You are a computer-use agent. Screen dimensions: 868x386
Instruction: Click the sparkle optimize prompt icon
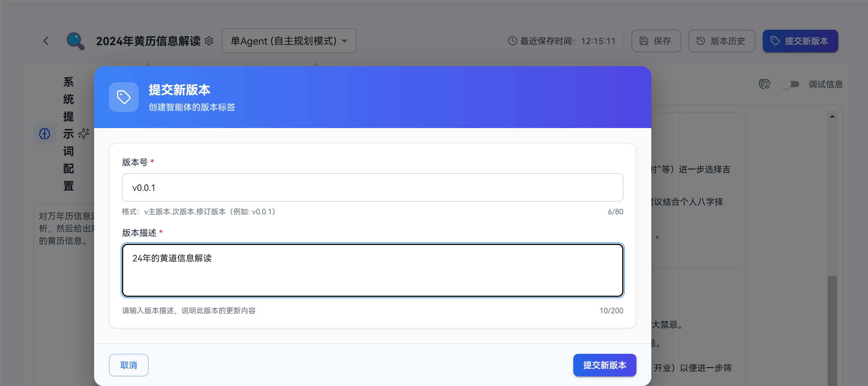click(x=84, y=134)
